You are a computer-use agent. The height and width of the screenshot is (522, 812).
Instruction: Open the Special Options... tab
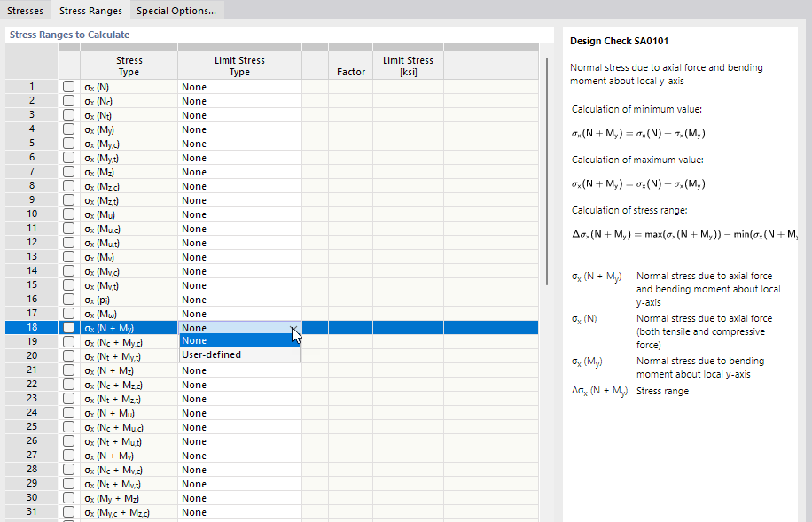pos(174,12)
